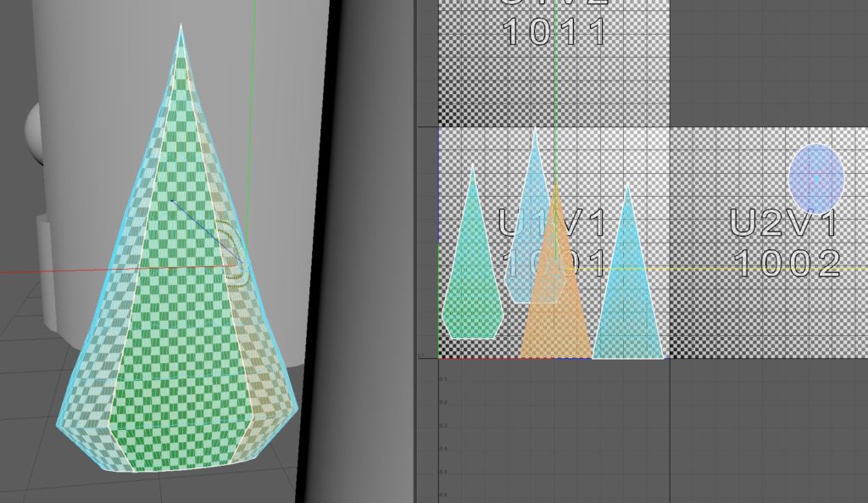This screenshot has width=868, height=503.
Task: Click the purple ellipse UV island in U2V1
Action: pyautogui.click(x=816, y=178)
